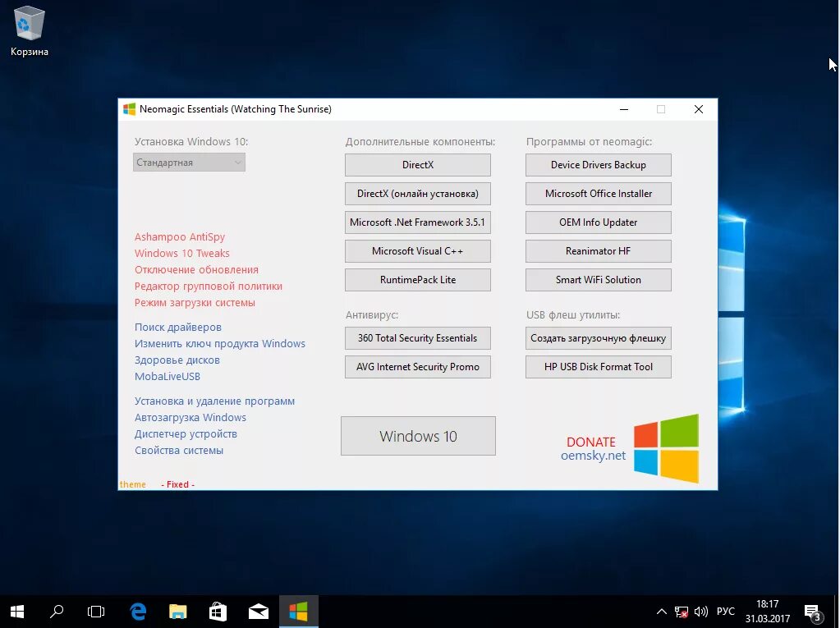Open Windows Store from taskbar
Image resolution: width=840 pixels, height=628 pixels.
tap(218, 612)
